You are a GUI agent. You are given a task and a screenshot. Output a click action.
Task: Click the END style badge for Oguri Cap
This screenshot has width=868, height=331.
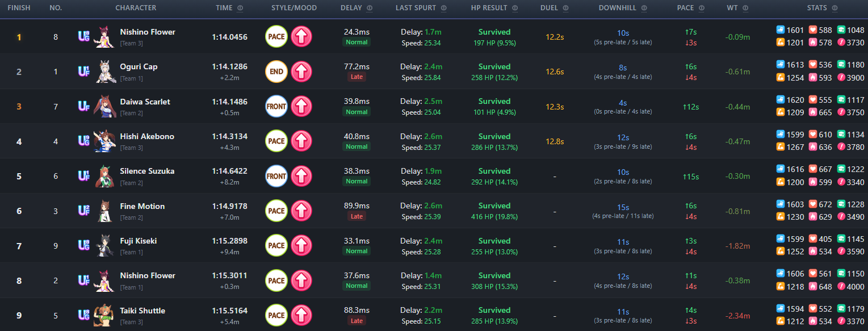click(276, 72)
